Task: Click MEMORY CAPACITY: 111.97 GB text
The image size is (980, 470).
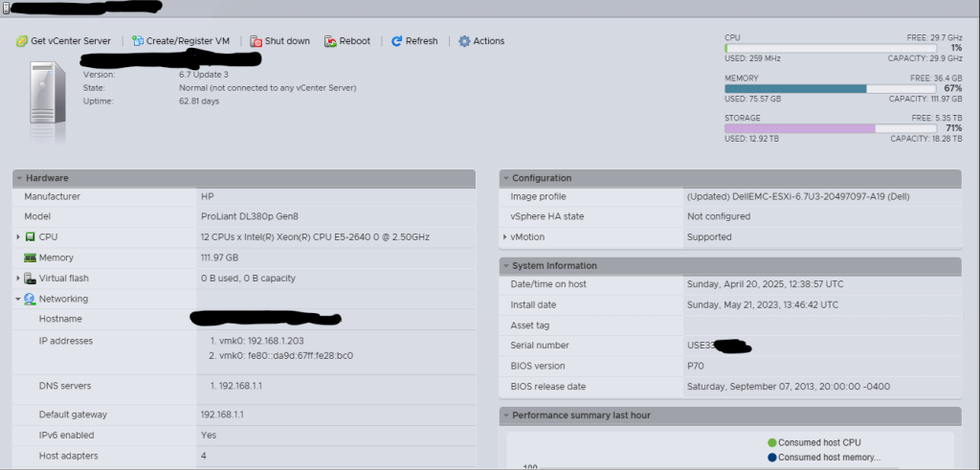Action: click(x=925, y=99)
